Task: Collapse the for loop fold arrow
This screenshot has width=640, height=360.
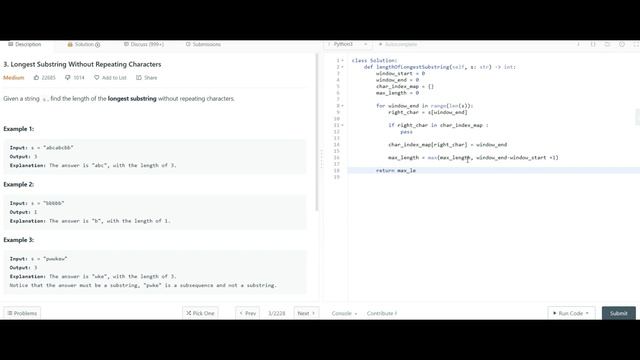Action: (342, 106)
